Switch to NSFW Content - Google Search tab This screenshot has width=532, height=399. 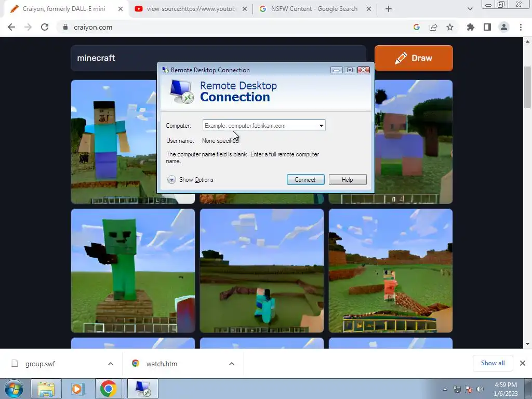tap(314, 9)
